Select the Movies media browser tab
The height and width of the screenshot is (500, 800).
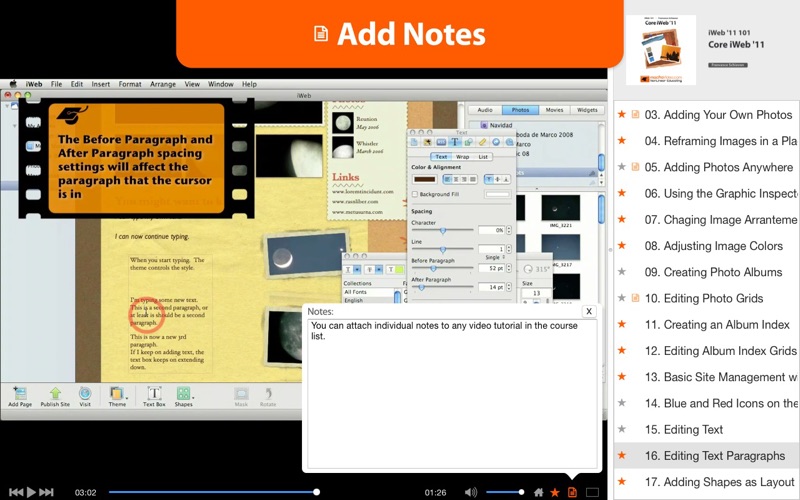pyautogui.click(x=554, y=110)
